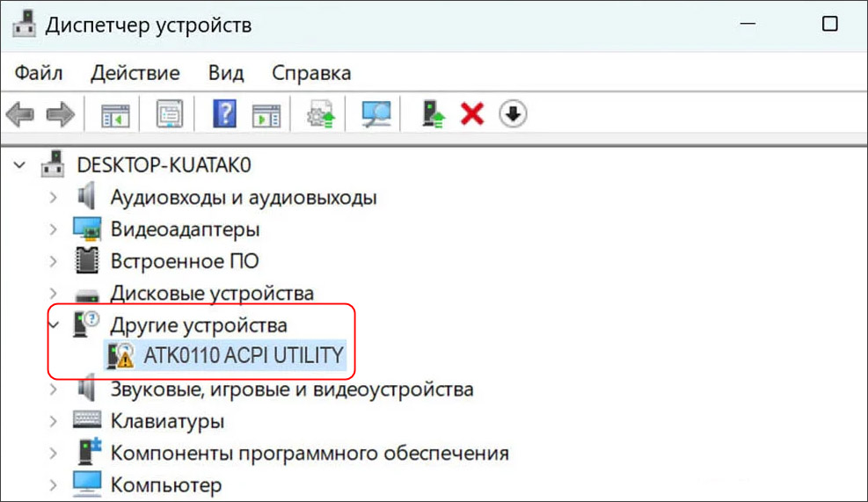Click the Компоненты программного обеспечения icon
868x502 pixels.
point(89,452)
